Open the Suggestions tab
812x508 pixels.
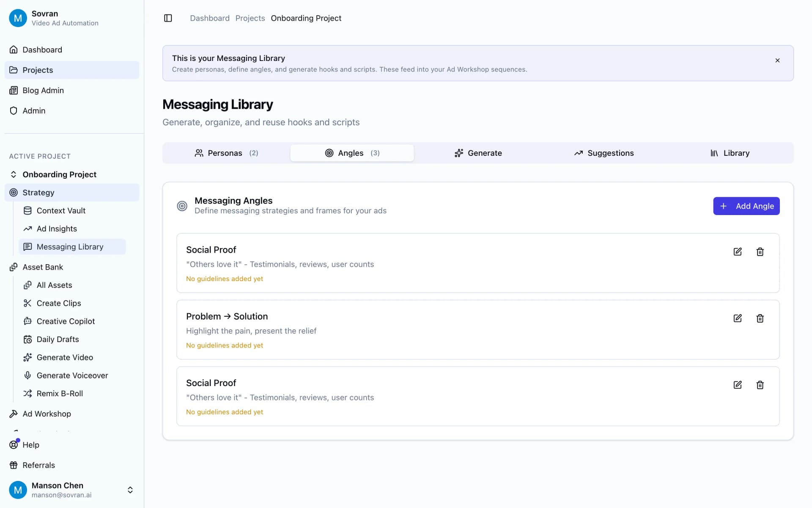click(x=604, y=153)
